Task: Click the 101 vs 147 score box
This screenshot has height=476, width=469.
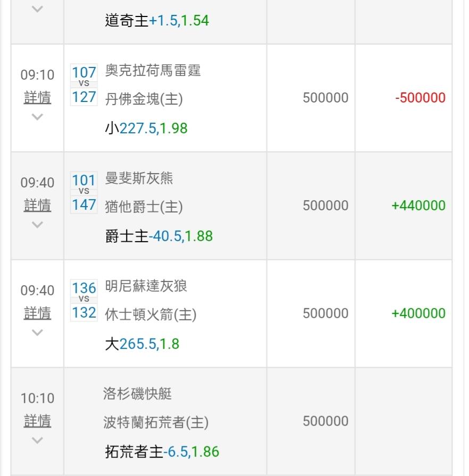Action: (x=84, y=192)
